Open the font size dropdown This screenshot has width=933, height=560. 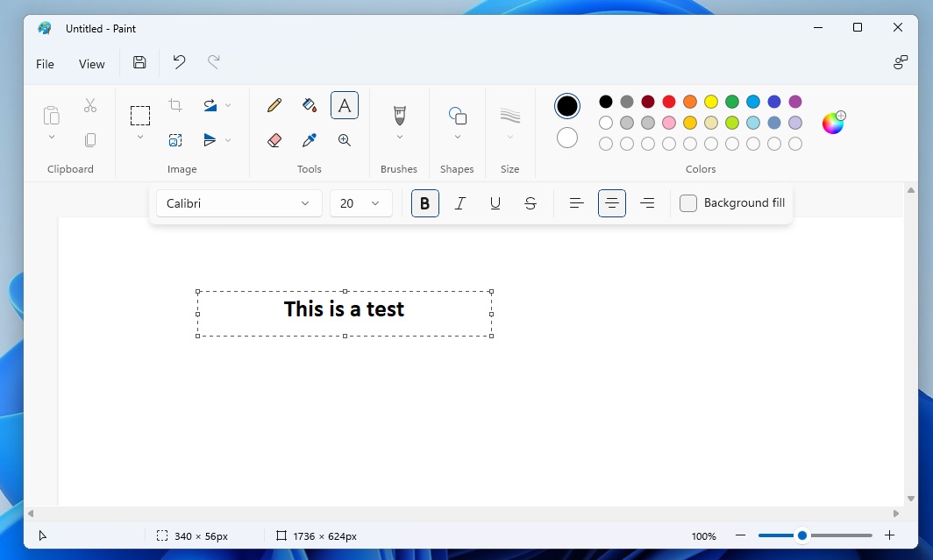point(360,203)
